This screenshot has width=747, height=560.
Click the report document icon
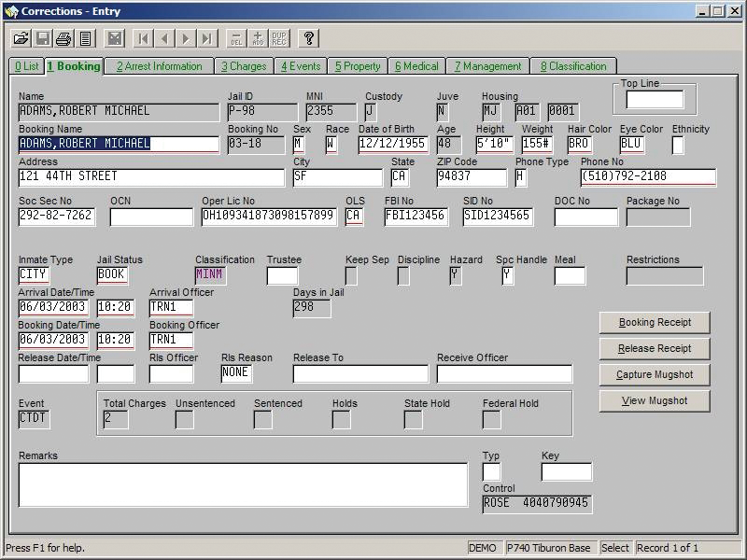click(x=85, y=38)
